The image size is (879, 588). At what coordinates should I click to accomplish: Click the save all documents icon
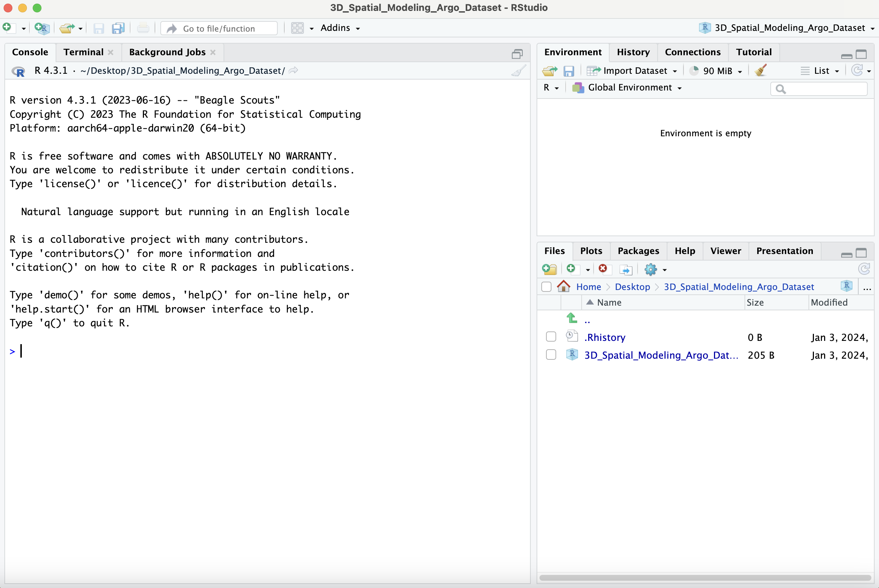pyautogui.click(x=119, y=28)
